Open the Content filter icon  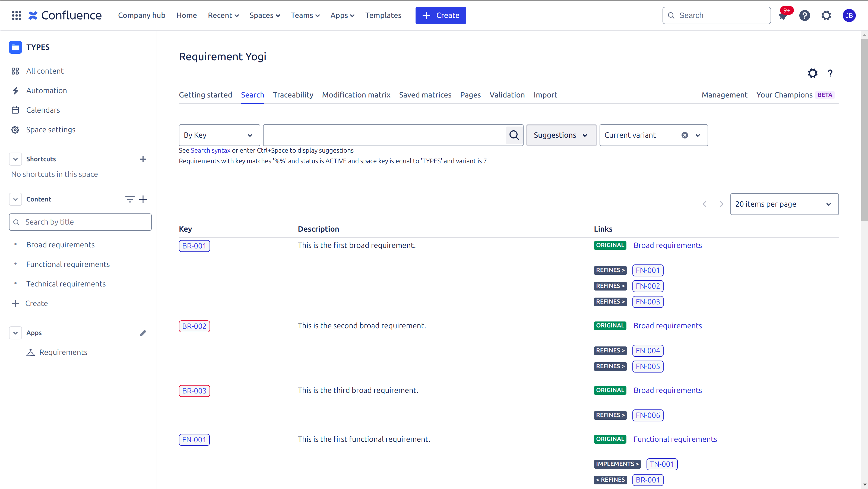coord(130,199)
